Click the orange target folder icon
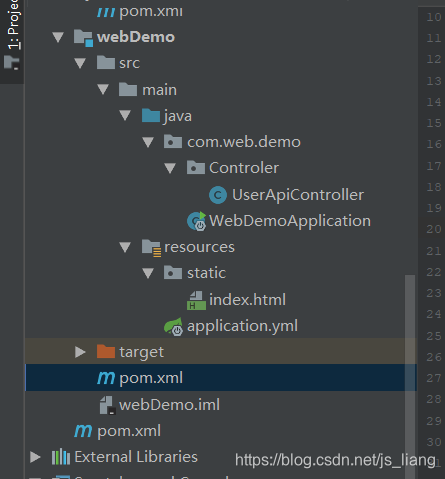This screenshot has height=479, width=445. [106, 352]
